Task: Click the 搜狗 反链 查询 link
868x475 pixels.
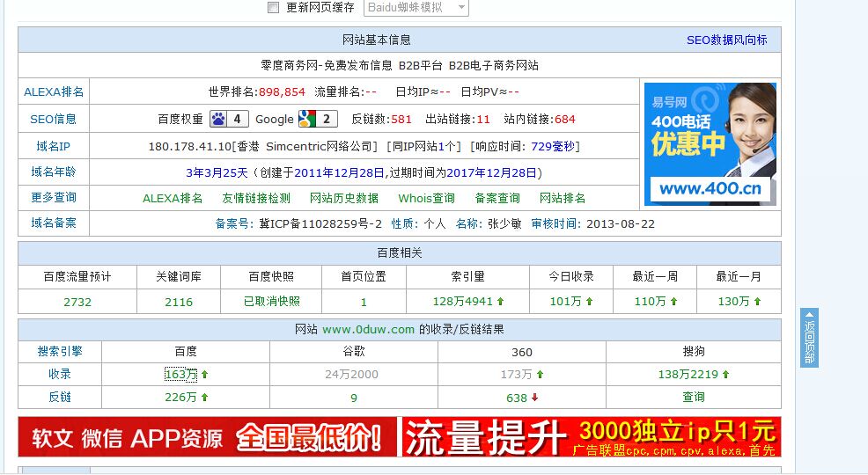Action: 693,397
